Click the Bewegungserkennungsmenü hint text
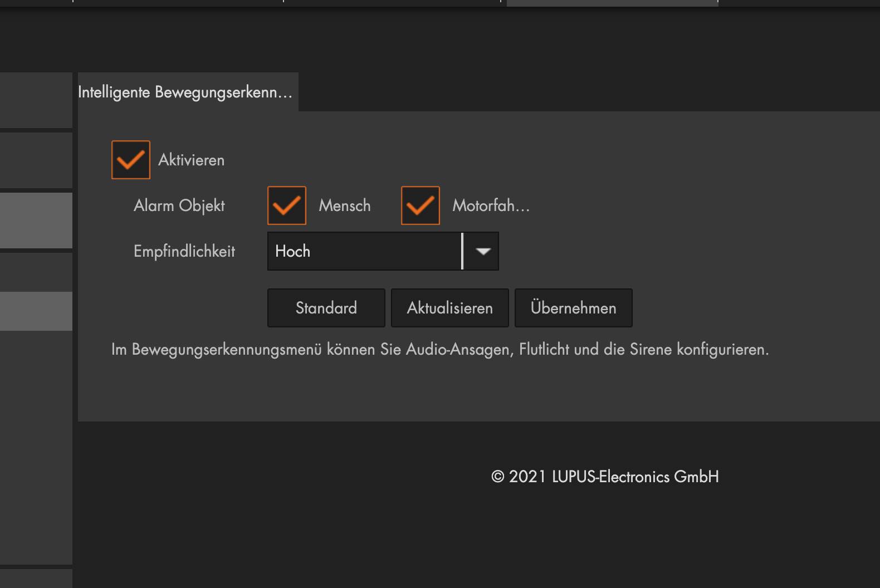The height and width of the screenshot is (588, 880). point(439,350)
